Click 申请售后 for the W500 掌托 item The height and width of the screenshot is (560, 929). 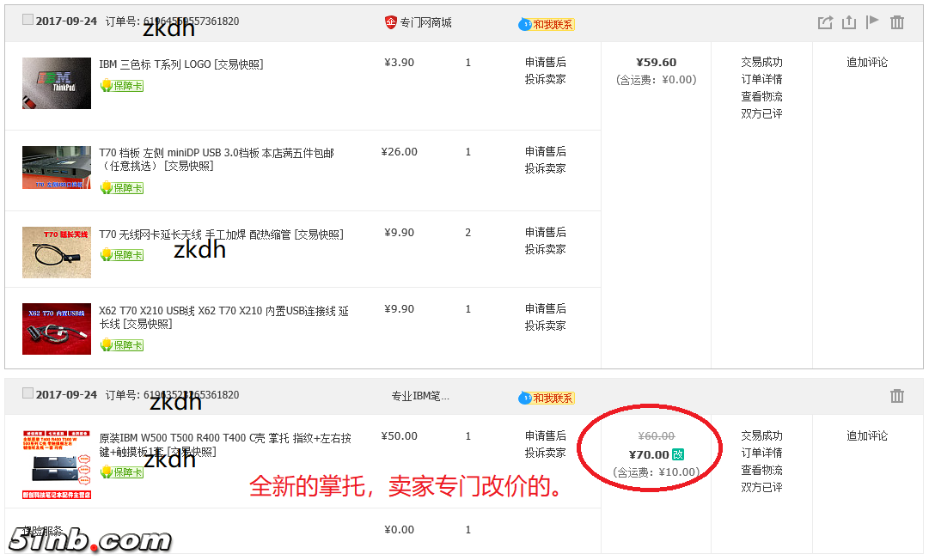pos(545,435)
